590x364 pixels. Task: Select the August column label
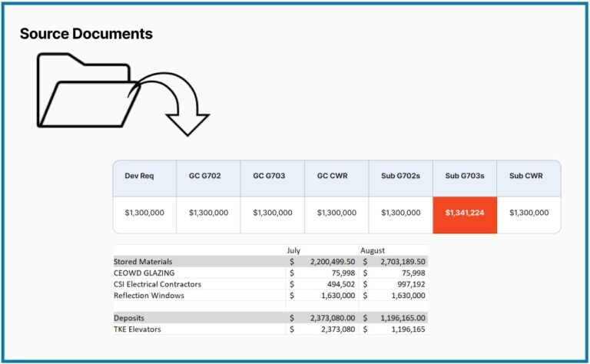[373, 250]
